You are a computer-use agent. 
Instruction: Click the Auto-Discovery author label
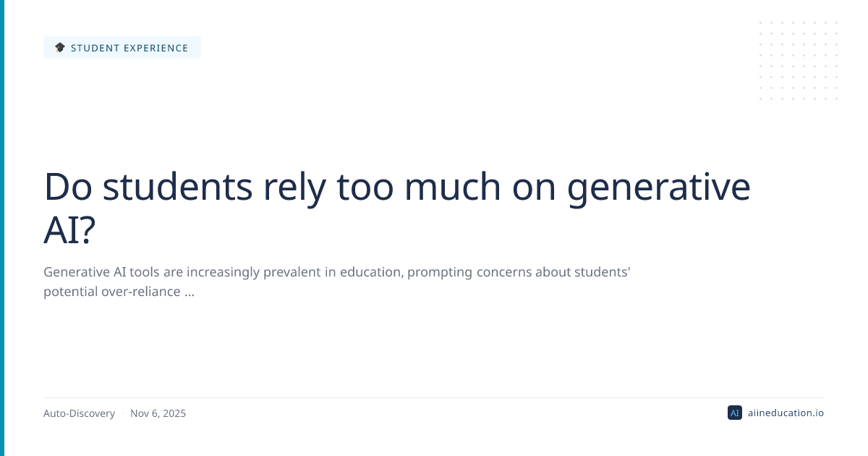tap(79, 413)
